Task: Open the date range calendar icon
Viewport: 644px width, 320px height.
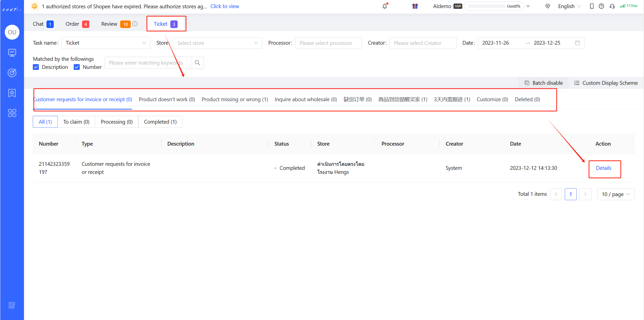Action: (577, 43)
